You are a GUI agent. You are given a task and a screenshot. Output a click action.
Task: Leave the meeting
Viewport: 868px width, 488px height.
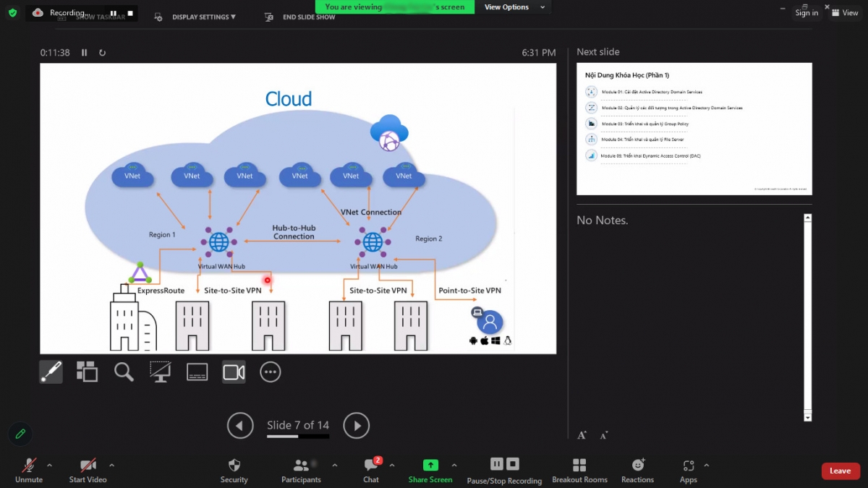841,471
